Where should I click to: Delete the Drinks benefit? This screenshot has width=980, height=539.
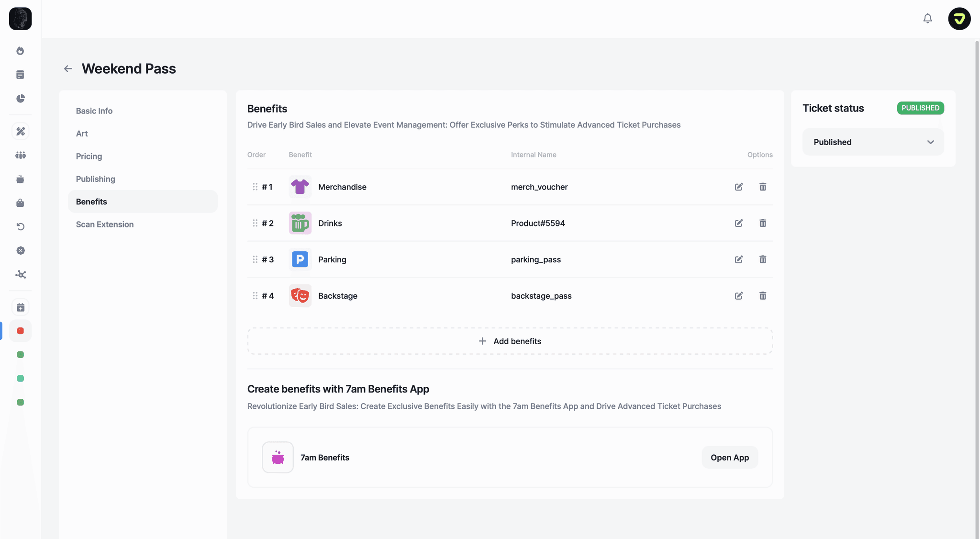(763, 223)
